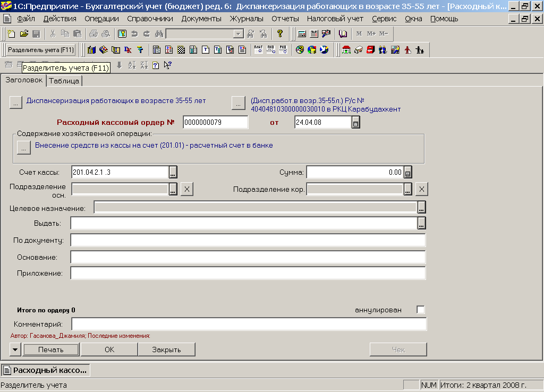Viewport: 544px width, 392px height.
Task: Click the РКО document toolbar icon
Action: click(283, 50)
